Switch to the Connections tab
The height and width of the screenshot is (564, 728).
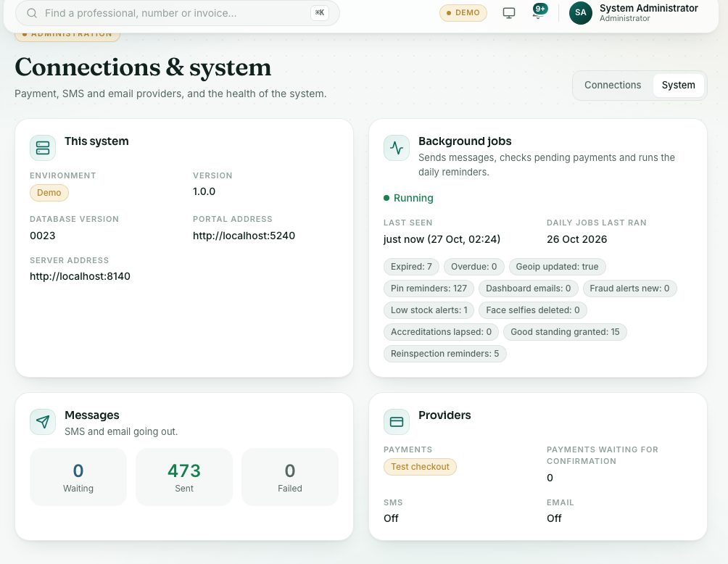[613, 85]
